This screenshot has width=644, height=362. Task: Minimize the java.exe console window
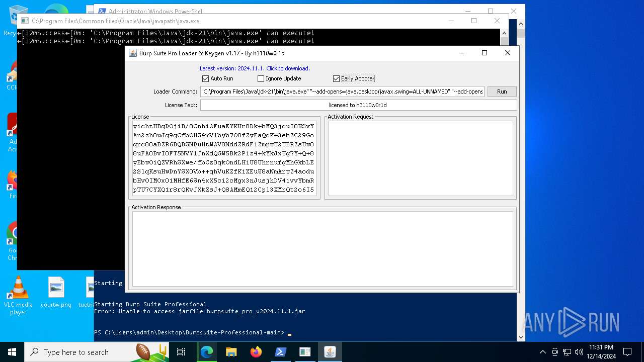point(451,21)
